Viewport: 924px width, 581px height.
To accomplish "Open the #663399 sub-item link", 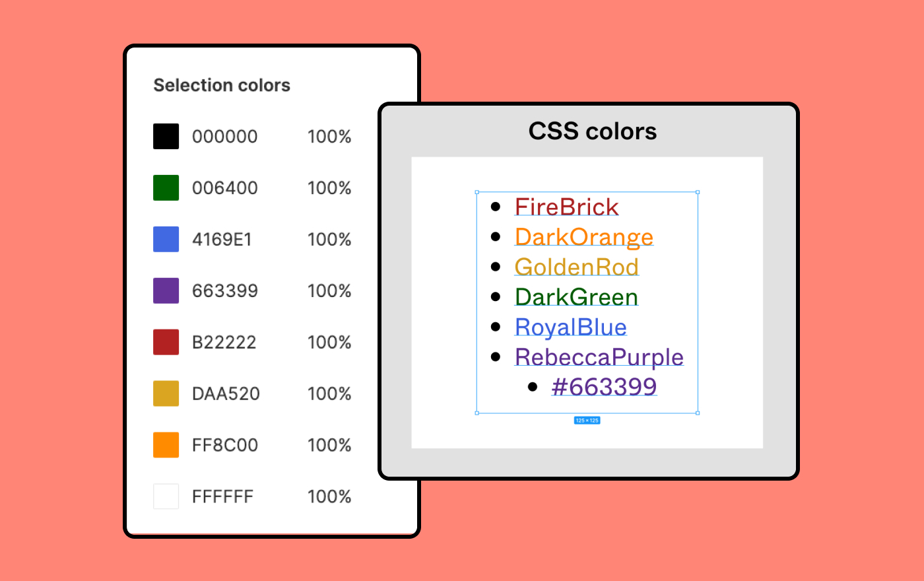I will tap(605, 387).
